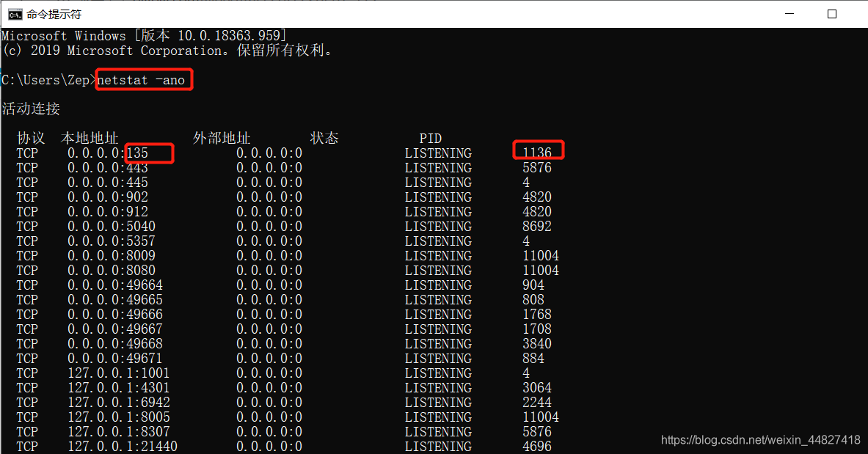Click the prompt path C:\Users\Zep>
Screen dimensions: 868x454
tap(48, 80)
